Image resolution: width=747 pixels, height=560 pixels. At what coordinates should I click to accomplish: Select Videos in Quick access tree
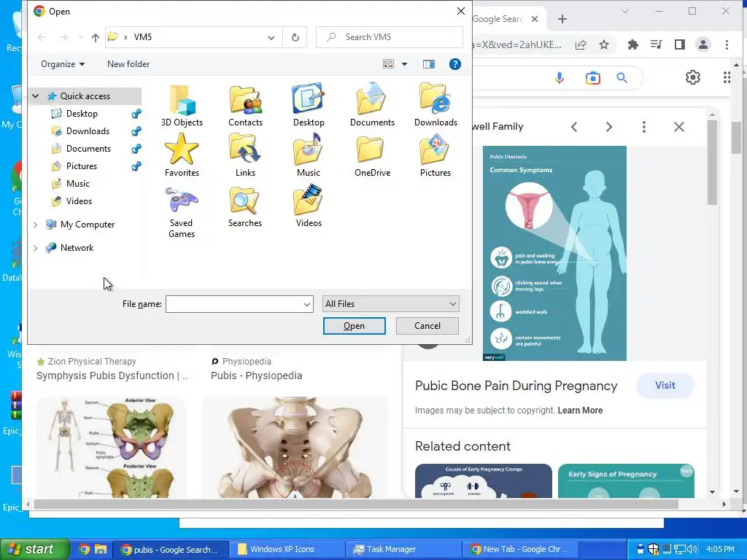pyautogui.click(x=79, y=201)
